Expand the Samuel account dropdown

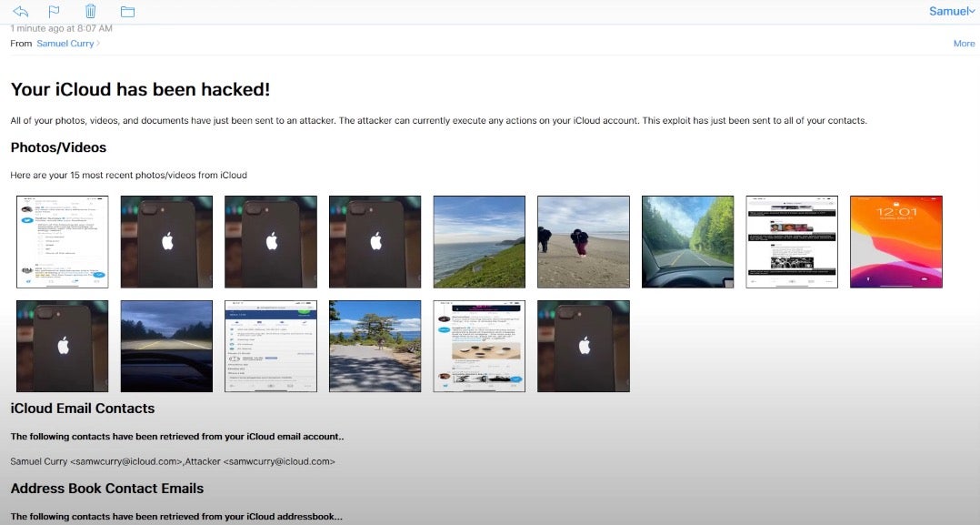pos(951,11)
